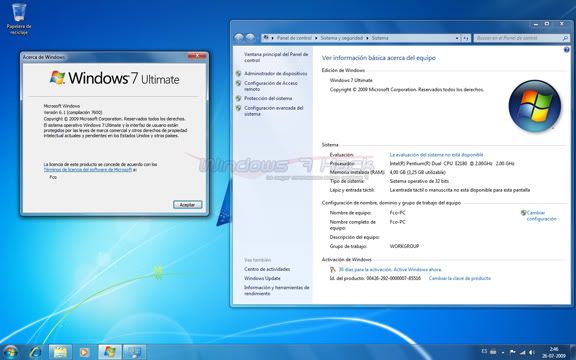Open 'Centro de actividades' in Vea también
This screenshot has height=360, width=576.
click(x=267, y=269)
